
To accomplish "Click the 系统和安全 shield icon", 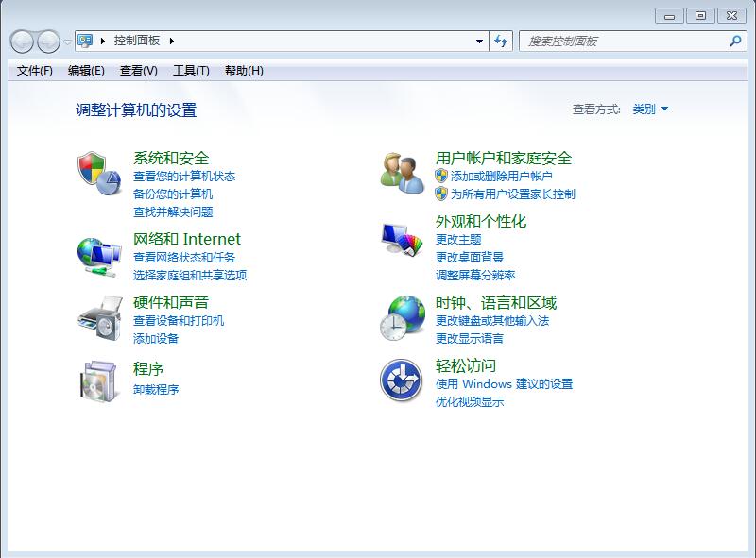I will point(98,173).
